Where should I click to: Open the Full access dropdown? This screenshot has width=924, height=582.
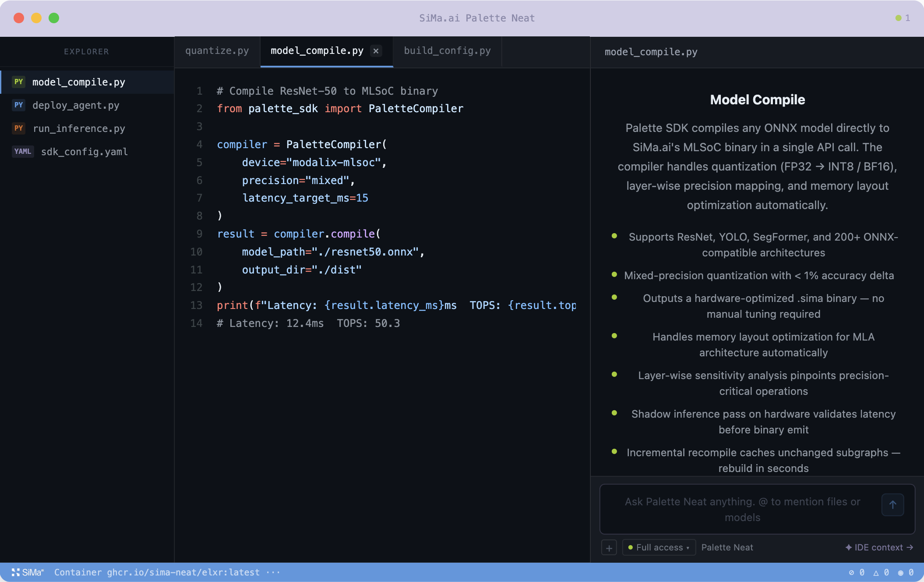(659, 547)
